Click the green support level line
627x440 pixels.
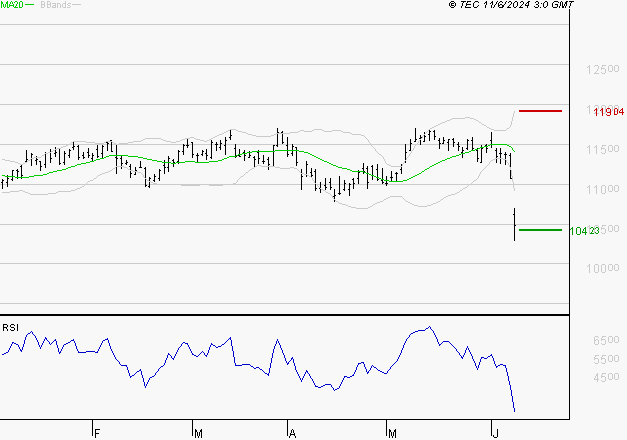point(540,230)
